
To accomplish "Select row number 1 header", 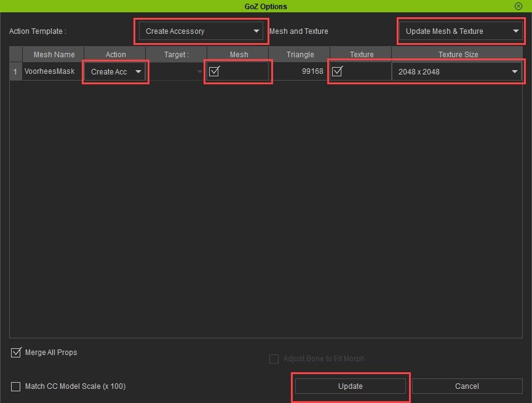I will click(15, 71).
